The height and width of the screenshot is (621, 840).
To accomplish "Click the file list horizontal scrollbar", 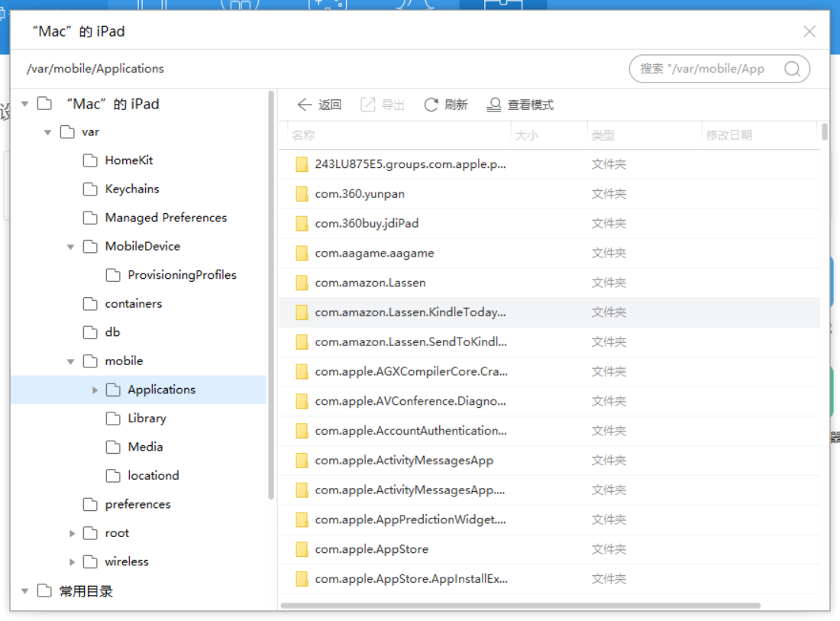I will click(520, 606).
